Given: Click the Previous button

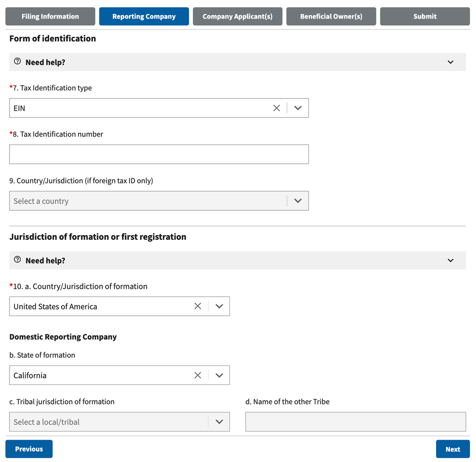Looking at the screenshot, I should pyautogui.click(x=29, y=449).
